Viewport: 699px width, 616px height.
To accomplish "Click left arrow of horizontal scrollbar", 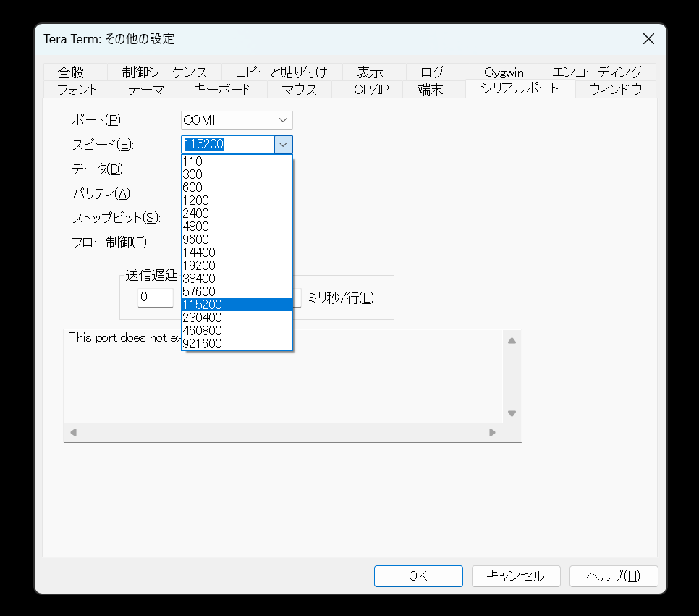I will [x=74, y=432].
